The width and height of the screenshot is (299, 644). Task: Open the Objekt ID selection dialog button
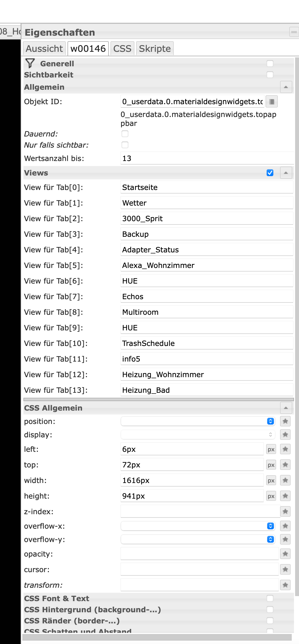coord(272,102)
